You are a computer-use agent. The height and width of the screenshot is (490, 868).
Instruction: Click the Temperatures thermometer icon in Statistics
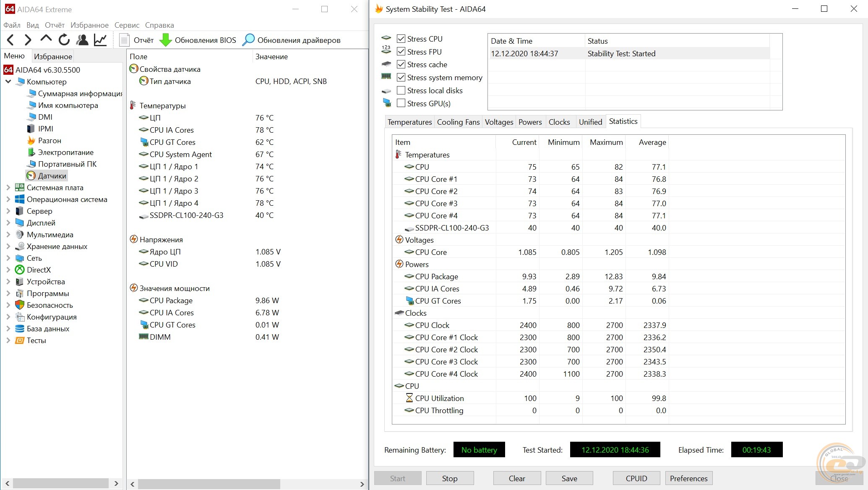pos(399,155)
